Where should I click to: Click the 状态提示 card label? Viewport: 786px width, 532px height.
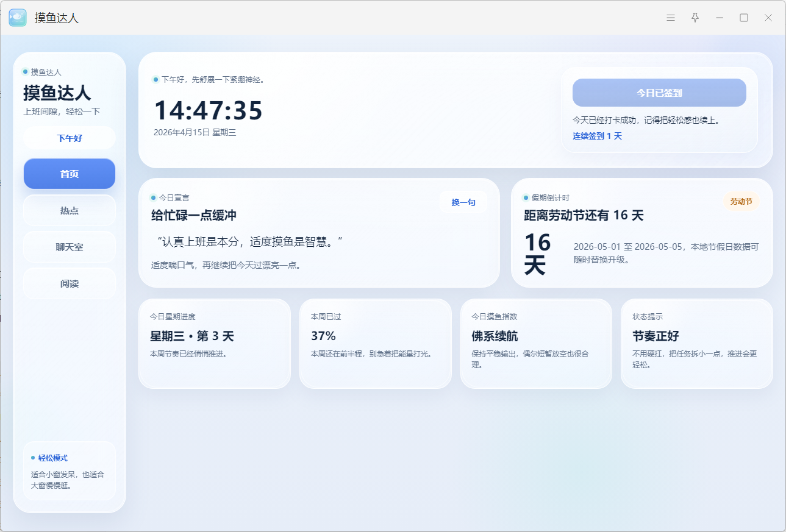648,317
